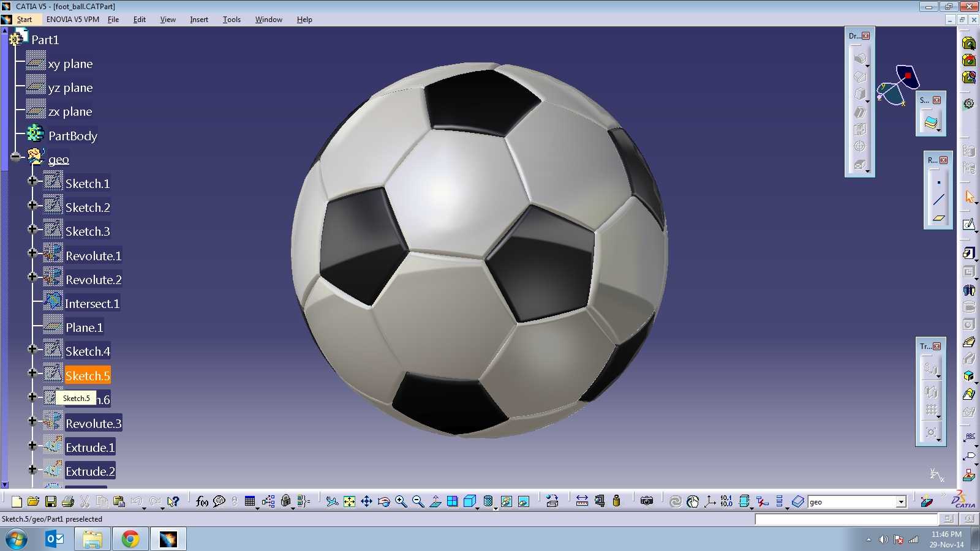This screenshot has height=551, width=980.
Task: Click the Point tool in R... toolbar
Action: (x=938, y=182)
